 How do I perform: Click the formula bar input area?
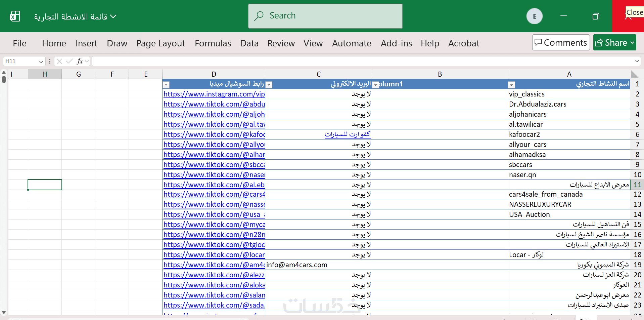(363, 61)
